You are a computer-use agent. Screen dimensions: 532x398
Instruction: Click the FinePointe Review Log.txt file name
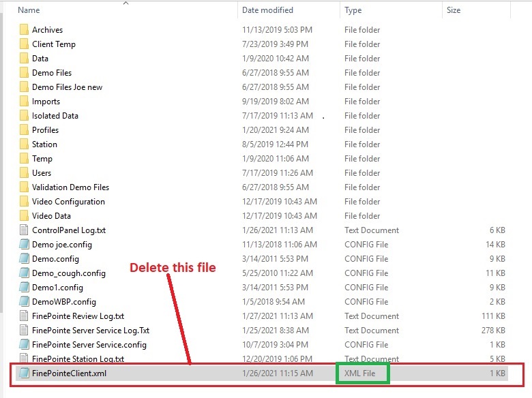tap(78, 316)
